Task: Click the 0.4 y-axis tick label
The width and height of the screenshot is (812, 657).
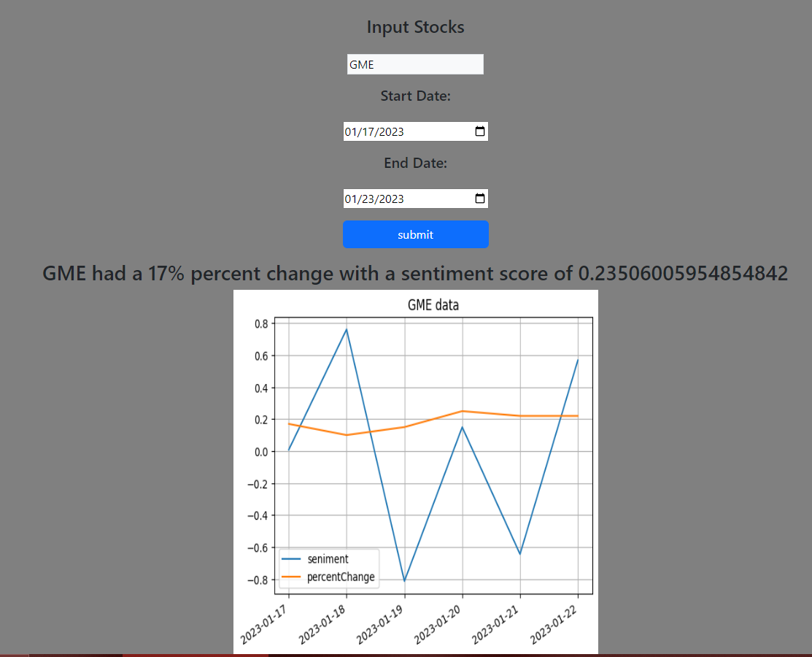Action: click(261, 388)
